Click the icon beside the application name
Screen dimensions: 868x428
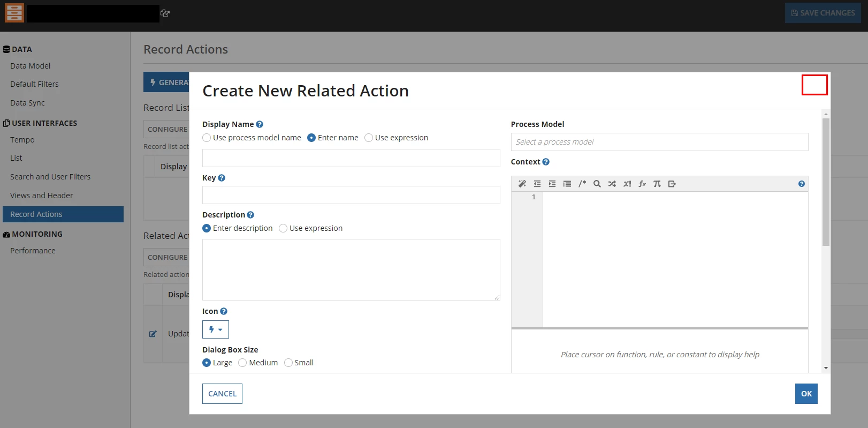coord(165,13)
